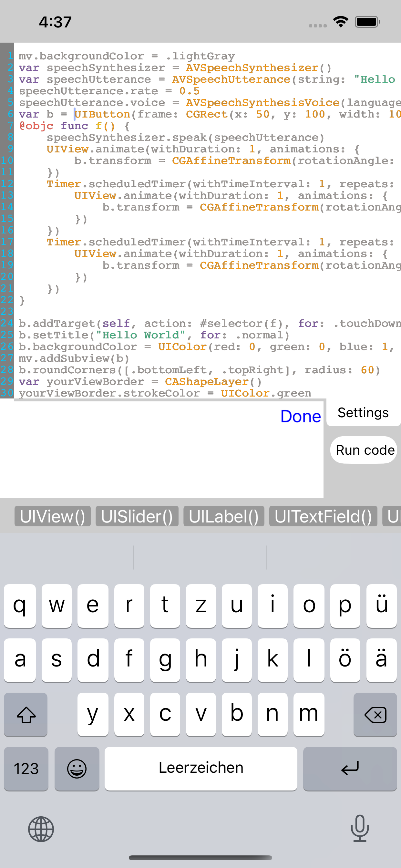
Task: Tap the m key
Action: point(309,715)
